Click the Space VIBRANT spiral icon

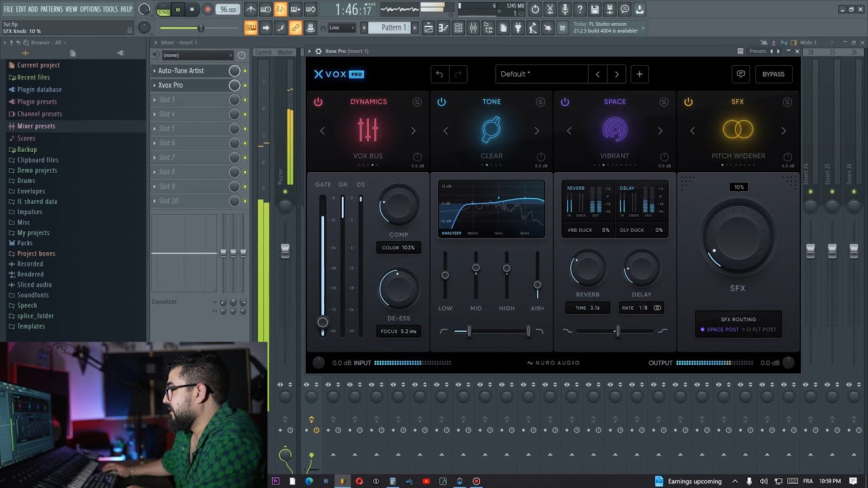tap(614, 130)
